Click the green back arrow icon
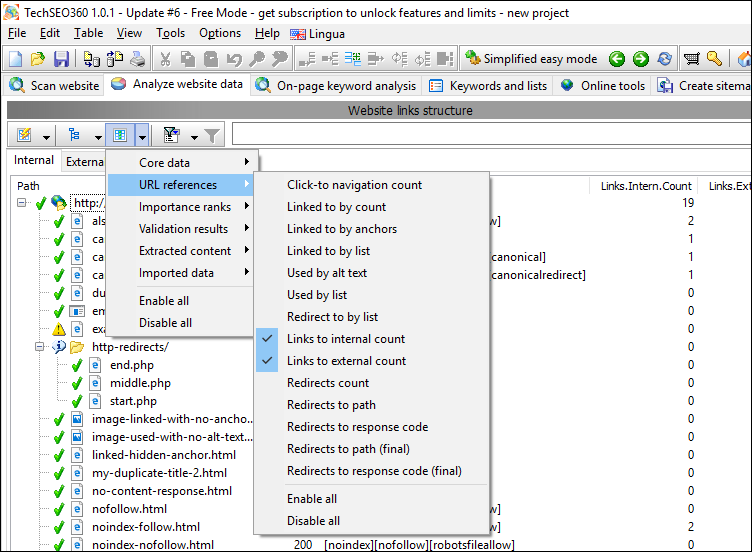This screenshot has width=752, height=552. (x=617, y=59)
